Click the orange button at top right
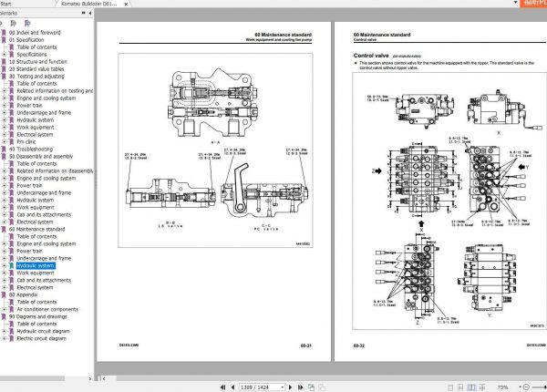This screenshot has width=547, height=392. coord(533,3)
